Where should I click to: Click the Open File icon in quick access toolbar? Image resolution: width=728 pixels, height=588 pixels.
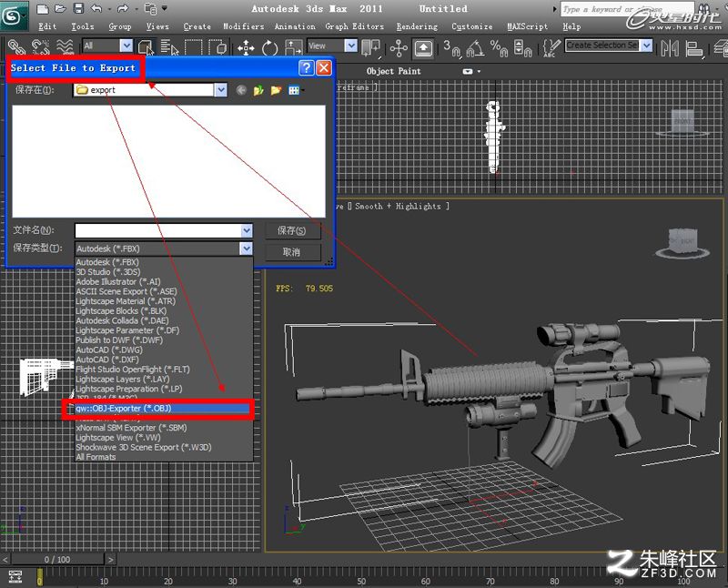[60, 8]
